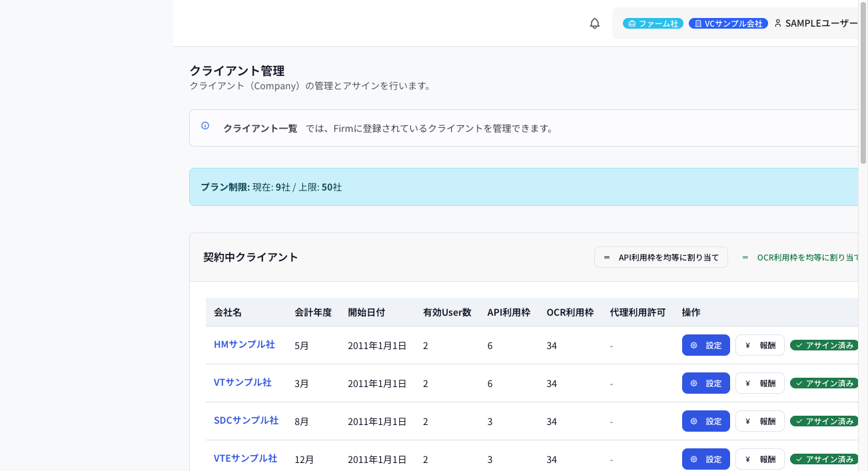Viewport: 868px width, 471px height.
Task: Click the briefcase icon on the ファーム社 badge
Action: tap(632, 23)
